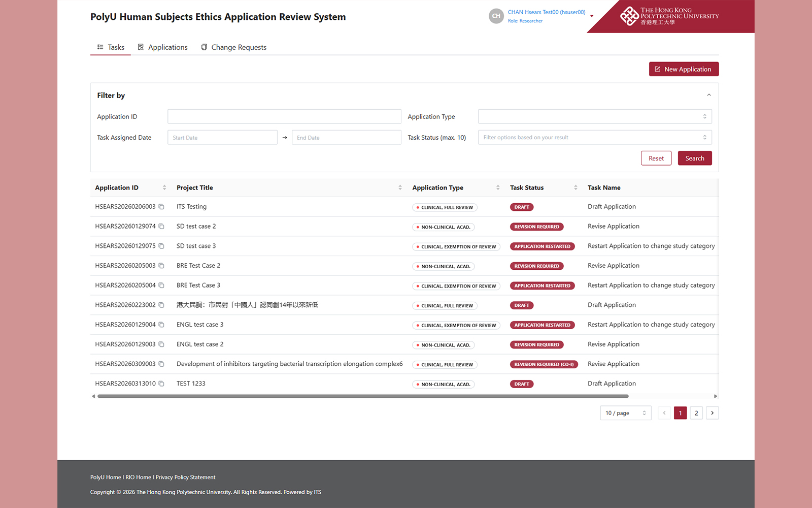The height and width of the screenshot is (508, 812).
Task: Click the End Date field
Action: 346,137
